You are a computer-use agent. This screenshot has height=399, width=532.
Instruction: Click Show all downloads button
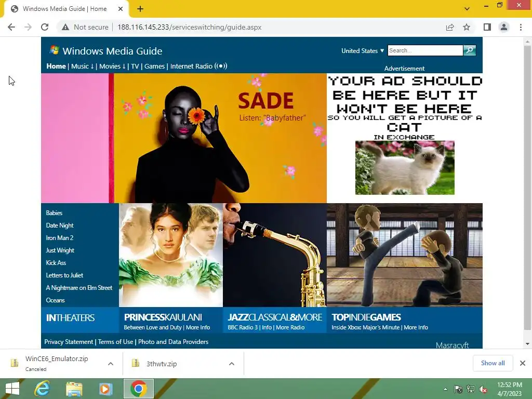pos(493,363)
